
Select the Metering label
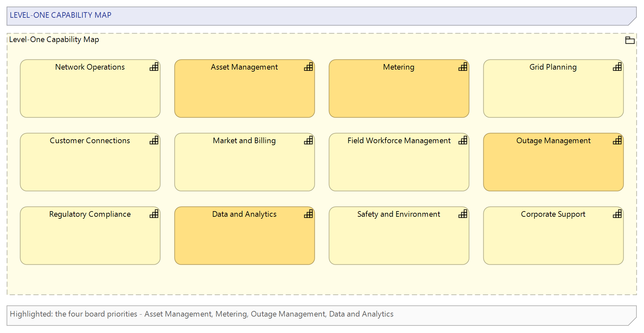point(399,67)
